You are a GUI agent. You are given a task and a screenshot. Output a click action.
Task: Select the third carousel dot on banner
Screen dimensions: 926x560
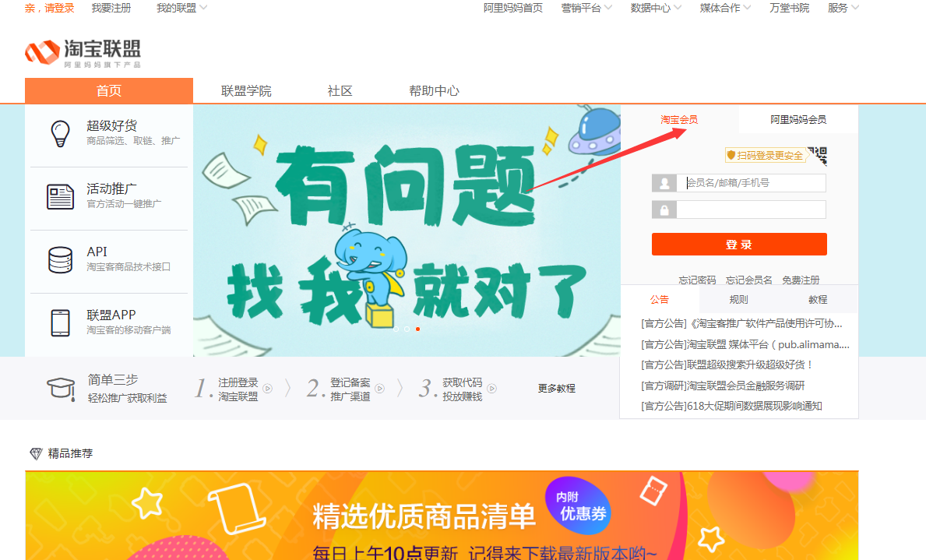417,329
